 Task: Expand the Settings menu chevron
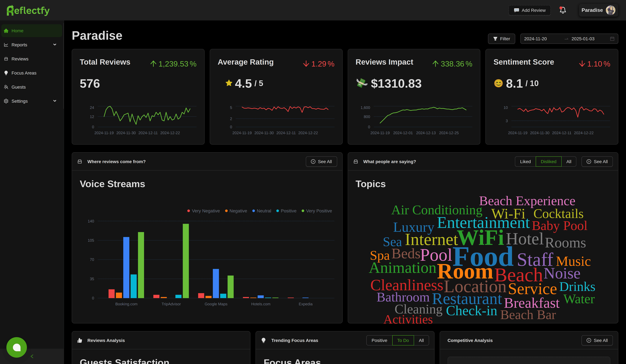[x=55, y=101]
